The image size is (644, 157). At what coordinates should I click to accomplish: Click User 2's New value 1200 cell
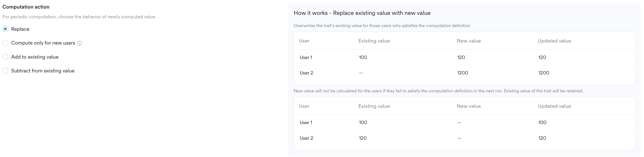tap(463, 73)
